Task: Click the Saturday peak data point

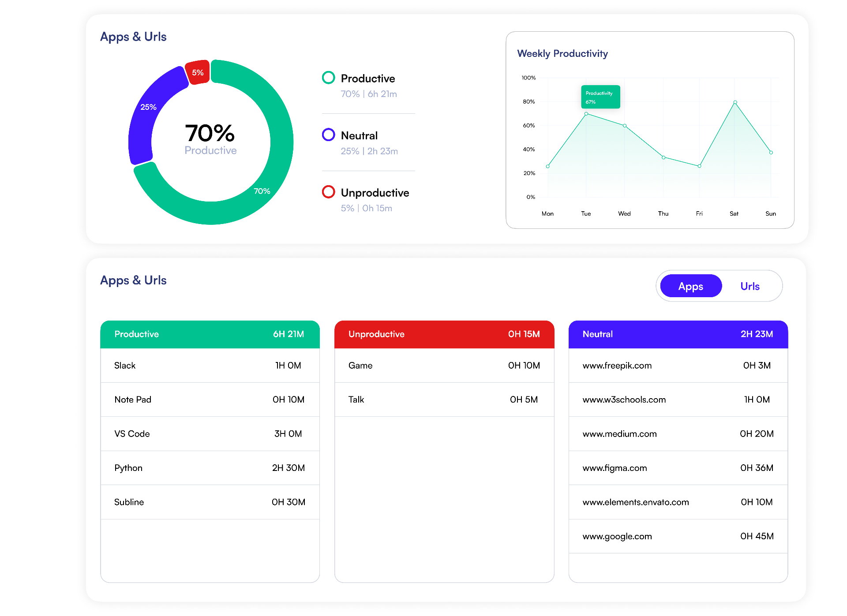Action: (735, 102)
